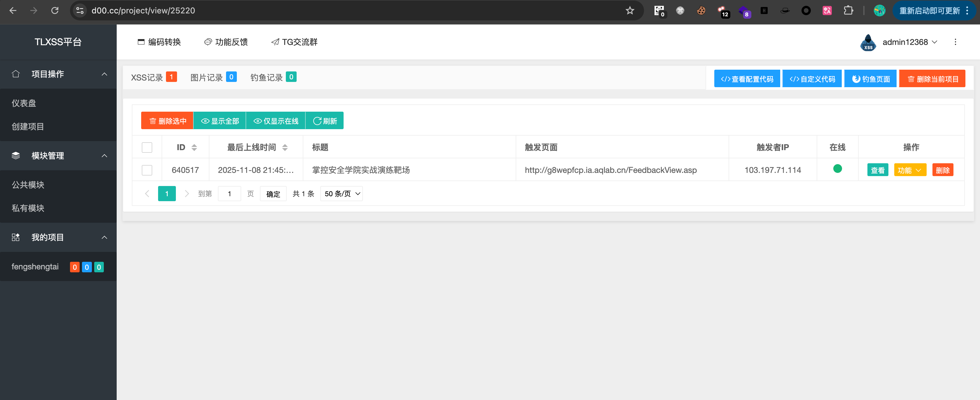
Task: Click the red 删除当前项目 button
Action: [x=932, y=79]
